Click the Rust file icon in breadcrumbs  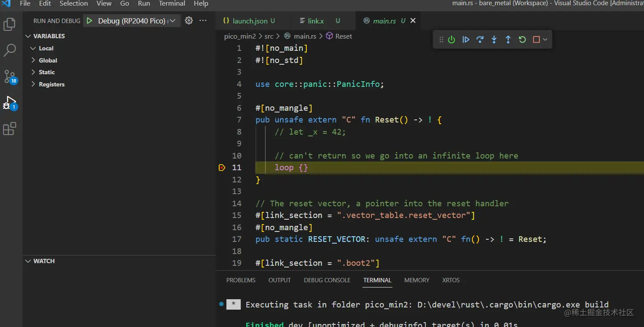click(287, 36)
